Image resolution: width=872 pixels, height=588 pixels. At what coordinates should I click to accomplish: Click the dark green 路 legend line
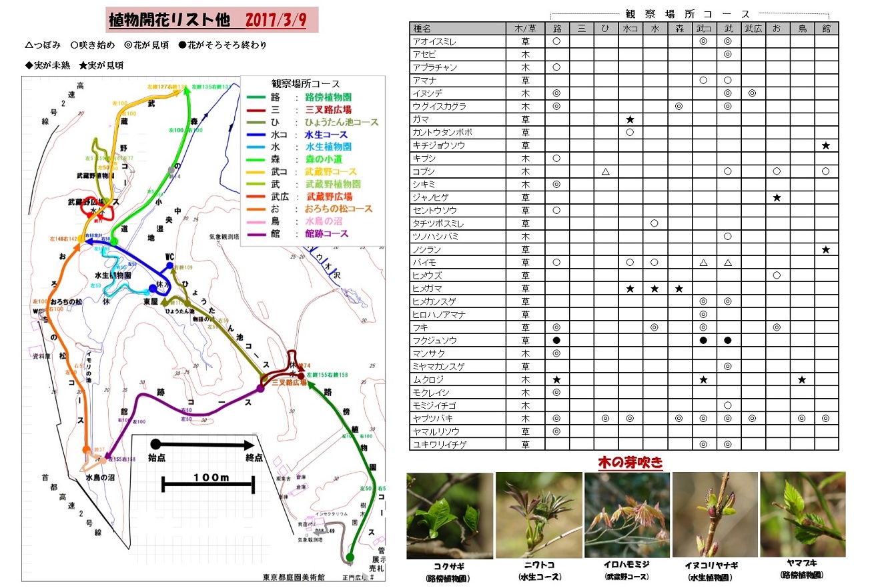click(257, 97)
